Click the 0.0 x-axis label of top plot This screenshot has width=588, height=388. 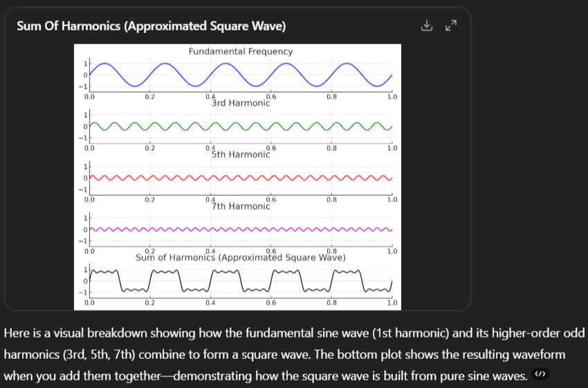[x=90, y=97]
